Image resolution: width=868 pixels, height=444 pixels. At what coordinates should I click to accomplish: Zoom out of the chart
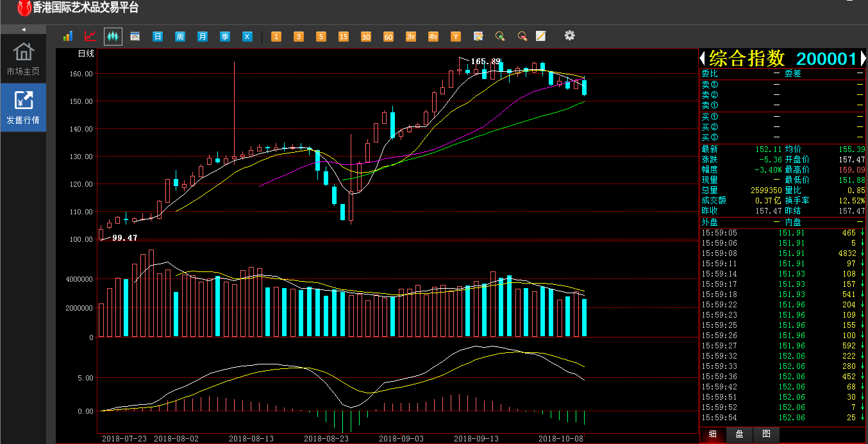[x=522, y=36]
